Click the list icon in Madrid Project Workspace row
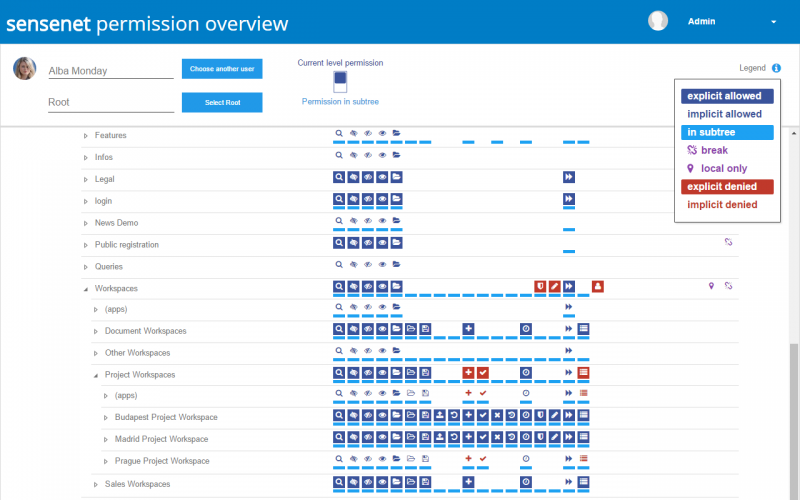The image size is (800, 500). pyautogui.click(x=583, y=437)
